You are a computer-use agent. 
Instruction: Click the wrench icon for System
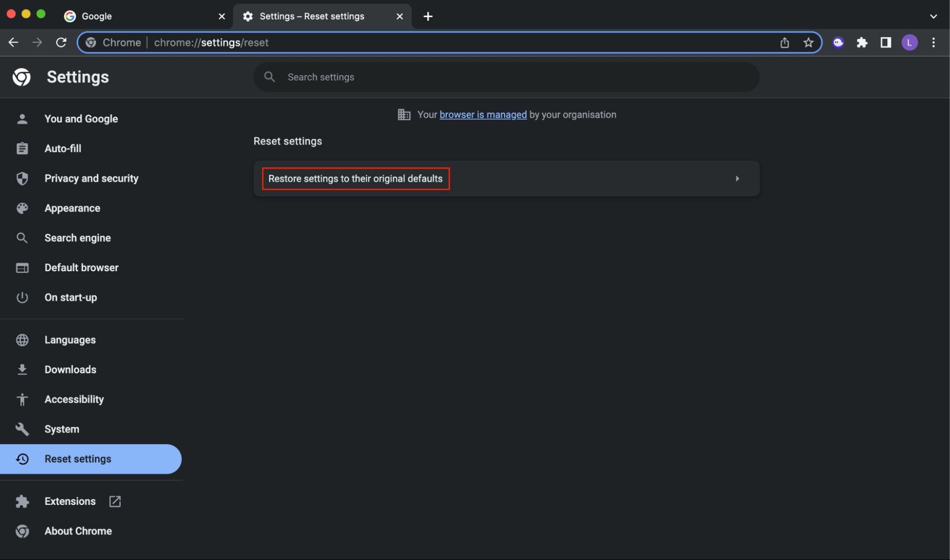click(x=22, y=429)
